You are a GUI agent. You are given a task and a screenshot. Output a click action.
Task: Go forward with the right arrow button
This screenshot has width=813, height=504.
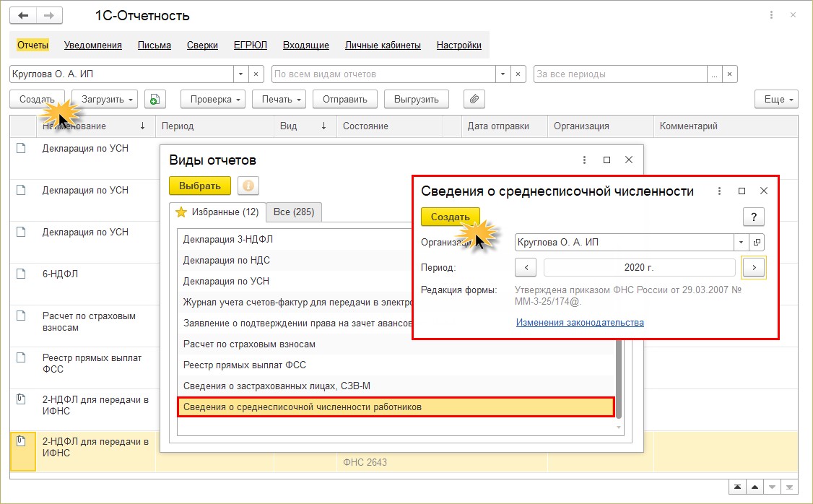[x=49, y=16]
